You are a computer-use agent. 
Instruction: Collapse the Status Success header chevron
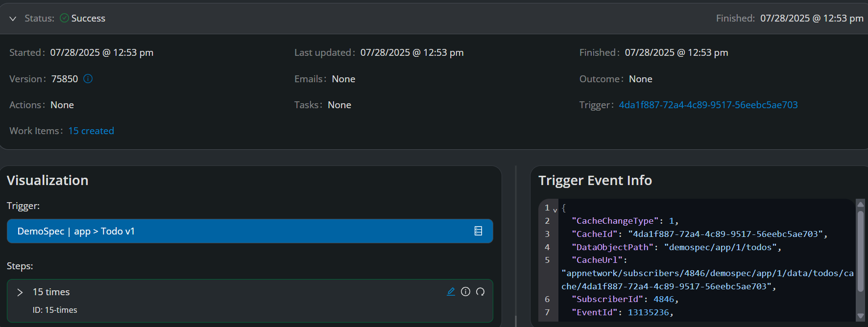(x=13, y=19)
